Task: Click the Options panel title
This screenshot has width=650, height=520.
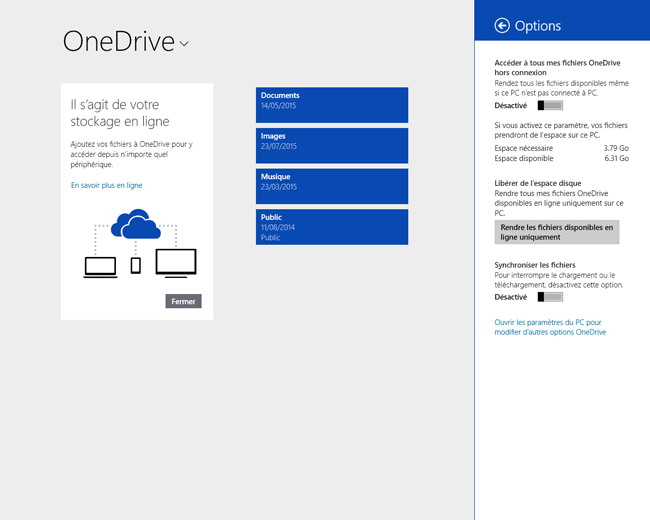Action: tap(538, 26)
